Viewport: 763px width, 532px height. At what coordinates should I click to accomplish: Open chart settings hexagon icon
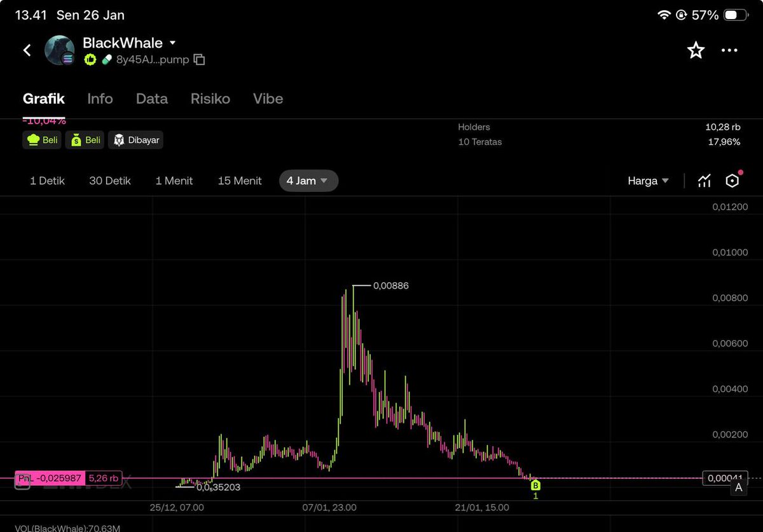732,181
